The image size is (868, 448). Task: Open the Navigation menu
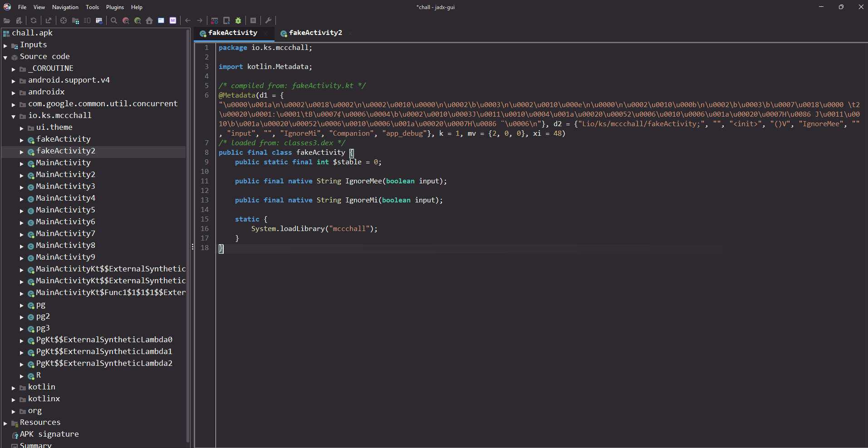(65, 7)
